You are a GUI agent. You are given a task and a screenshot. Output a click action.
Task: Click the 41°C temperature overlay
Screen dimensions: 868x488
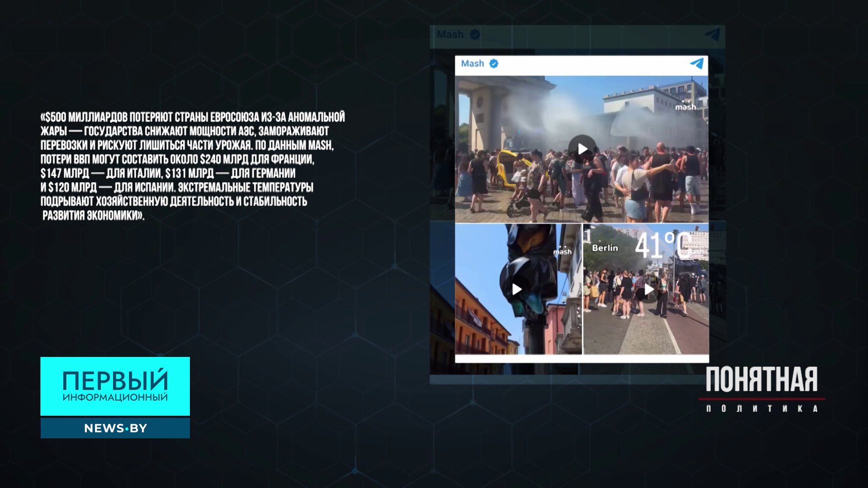[x=663, y=245]
